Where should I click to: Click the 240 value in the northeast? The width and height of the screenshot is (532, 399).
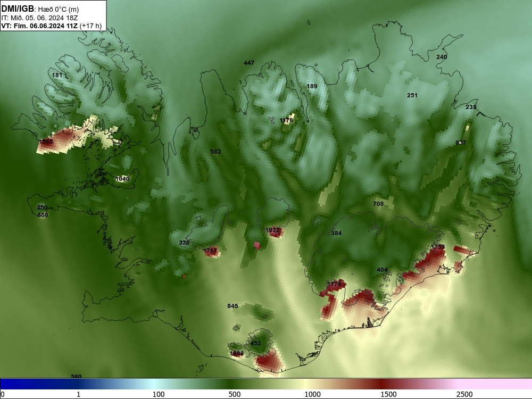pos(442,57)
